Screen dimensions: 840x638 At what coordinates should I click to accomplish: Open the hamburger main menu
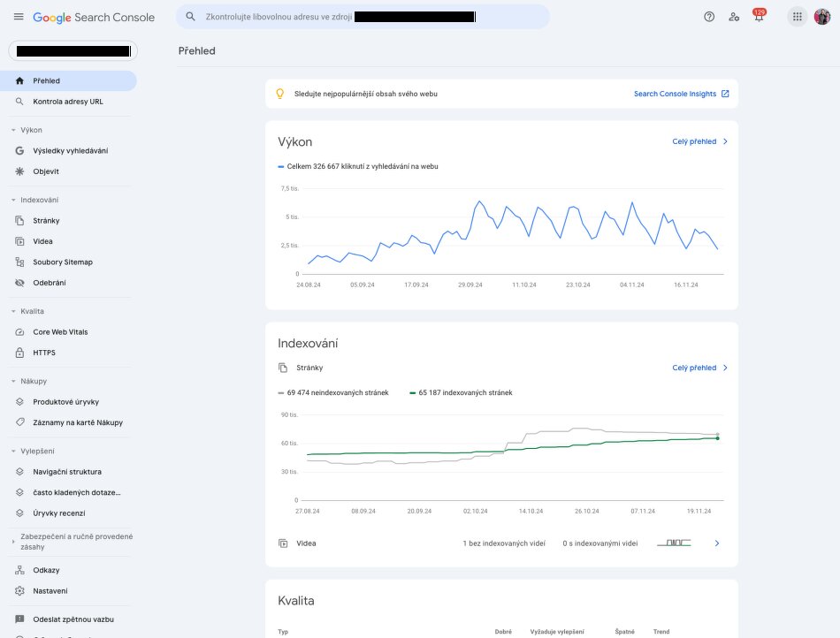coord(19,17)
